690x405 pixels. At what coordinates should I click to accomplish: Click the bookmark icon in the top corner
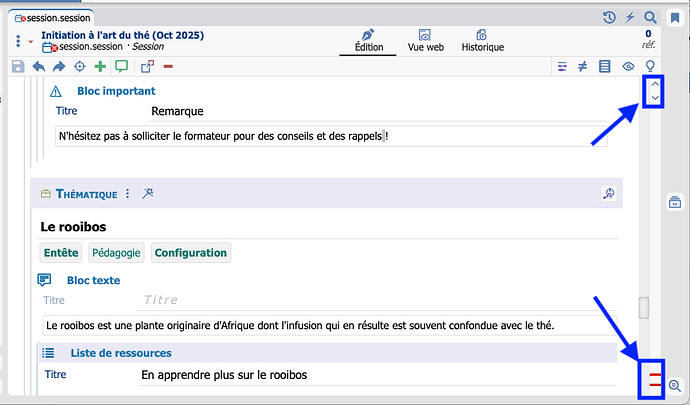point(676,17)
